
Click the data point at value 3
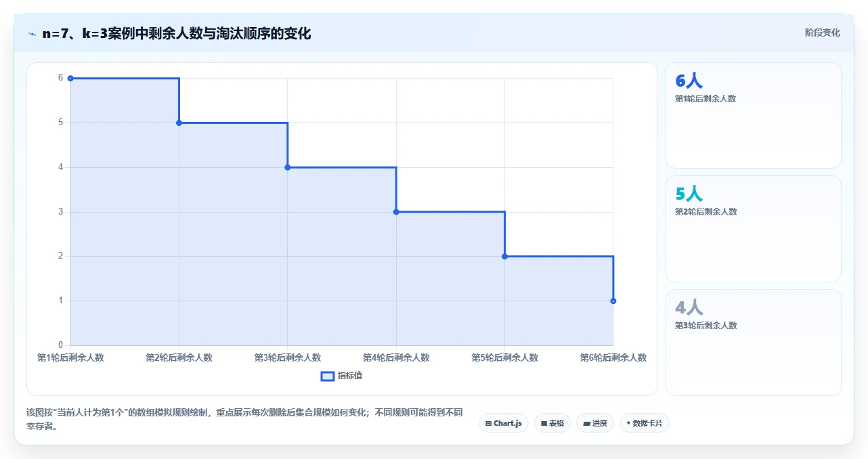click(x=396, y=212)
